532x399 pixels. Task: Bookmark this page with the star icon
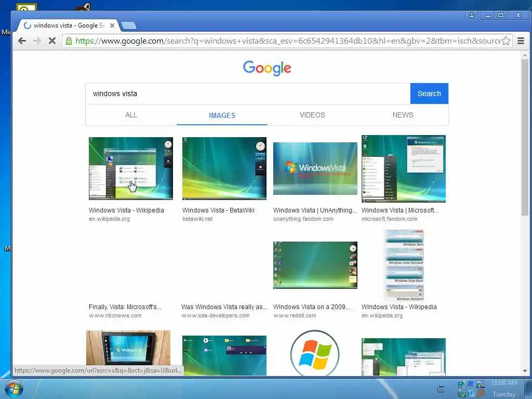pos(506,41)
